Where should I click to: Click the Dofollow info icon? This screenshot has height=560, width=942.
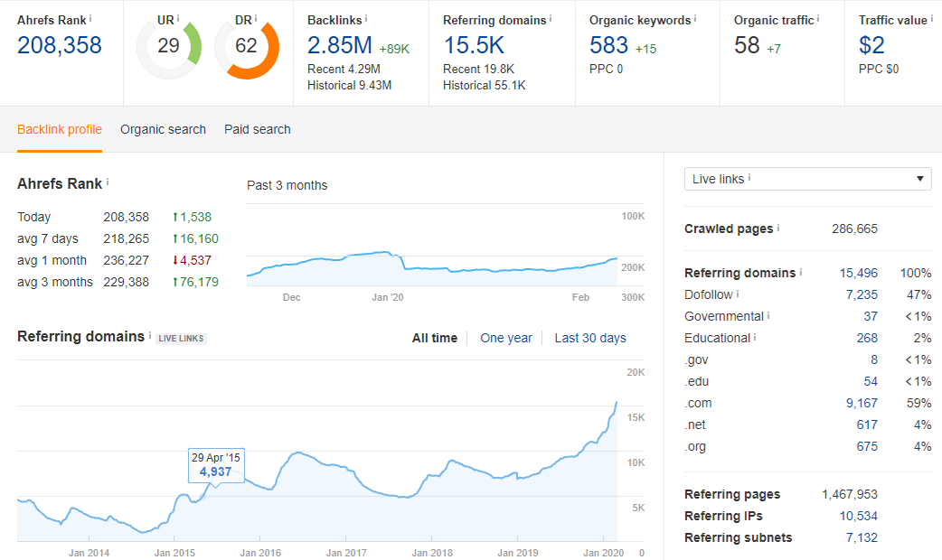pyautogui.click(x=737, y=294)
